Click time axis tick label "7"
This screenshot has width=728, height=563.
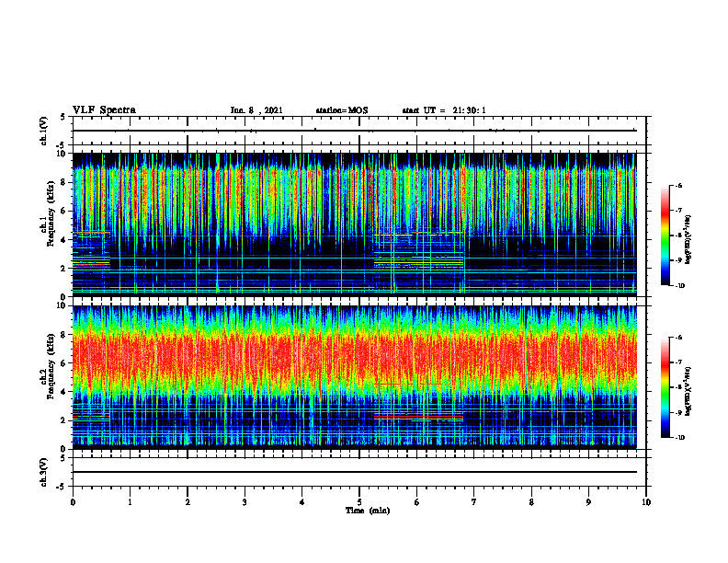[474, 502]
